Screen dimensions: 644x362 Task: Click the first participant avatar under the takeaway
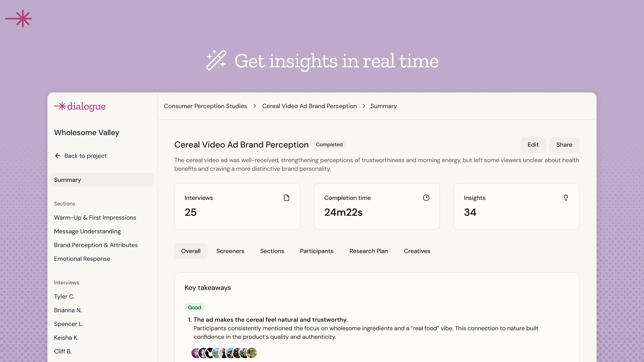pos(196,353)
